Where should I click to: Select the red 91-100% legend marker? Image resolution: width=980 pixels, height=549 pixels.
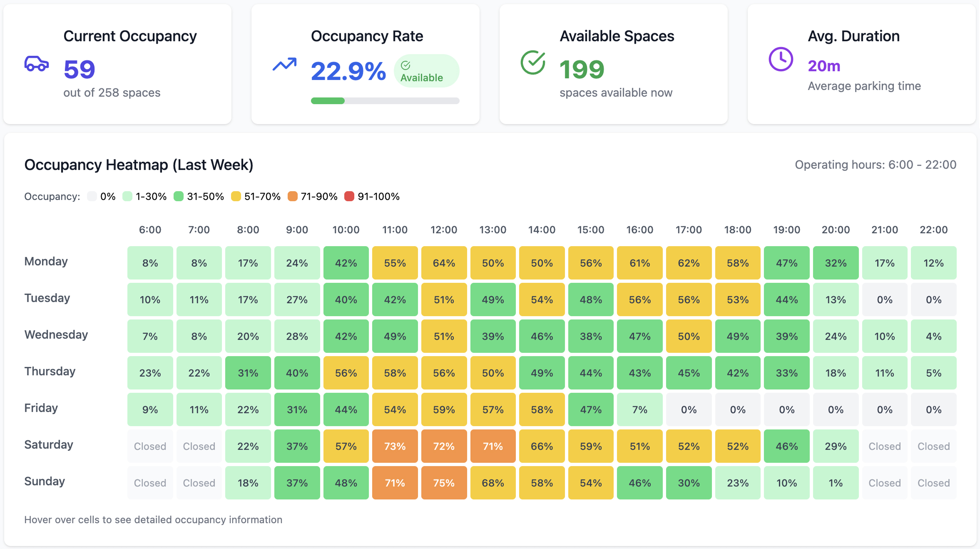pyautogui.click(x=349, y=196)
